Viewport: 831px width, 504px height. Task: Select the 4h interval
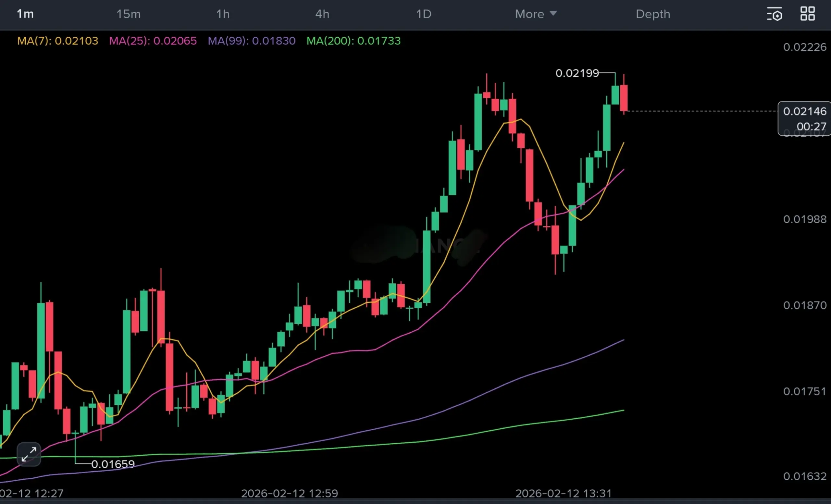coord(322,14)
